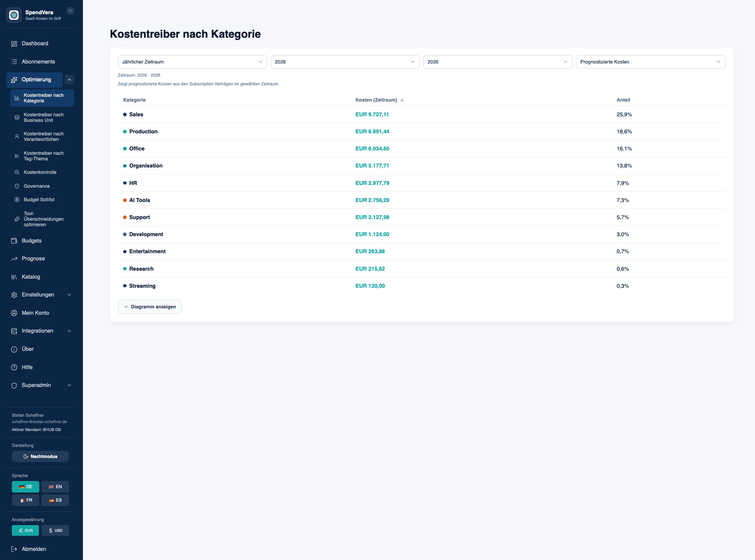Viewport: 755px width, 560px height.
Task: Click the Abmelden logout icon
Action: pyautogui.click(x=14, y=549)
